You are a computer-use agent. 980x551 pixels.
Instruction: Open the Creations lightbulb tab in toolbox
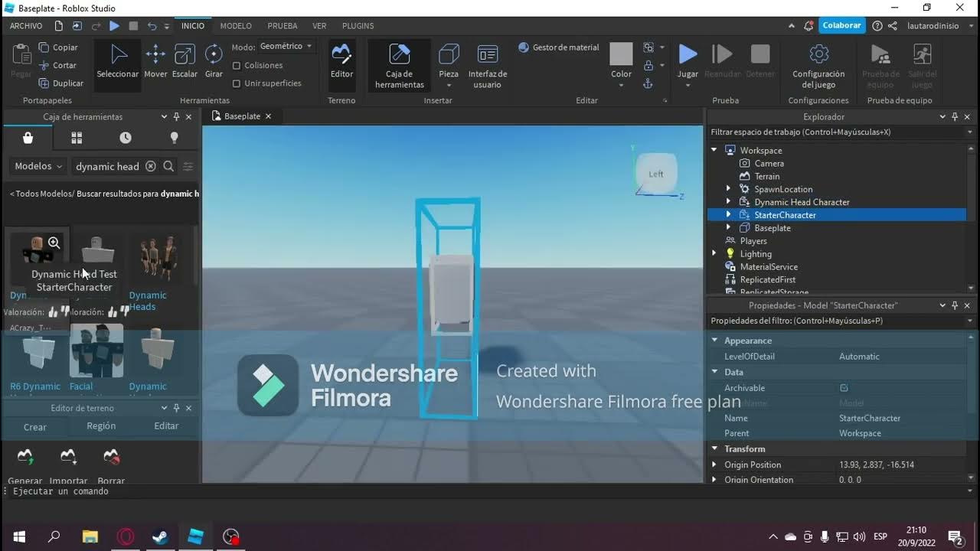pos(174,138)
